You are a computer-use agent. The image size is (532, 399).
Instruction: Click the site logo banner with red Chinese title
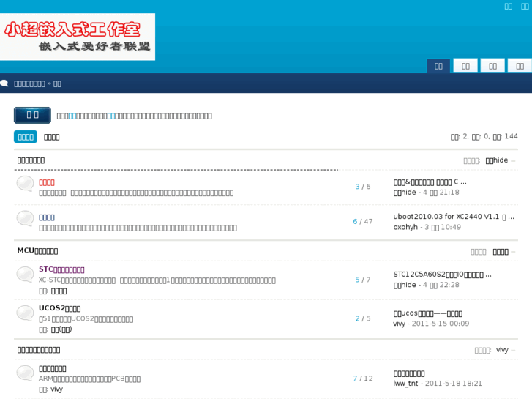(x=78, y=37)
